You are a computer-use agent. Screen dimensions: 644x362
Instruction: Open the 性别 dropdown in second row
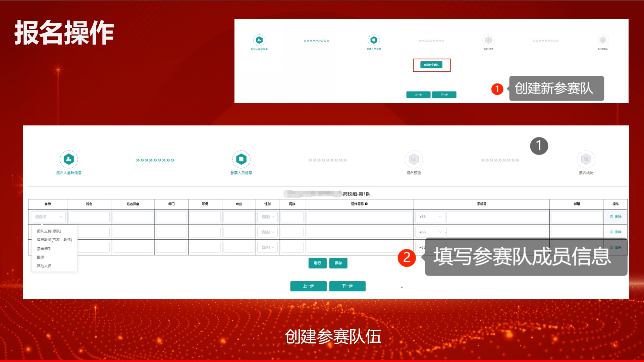(x=267, y=232)
